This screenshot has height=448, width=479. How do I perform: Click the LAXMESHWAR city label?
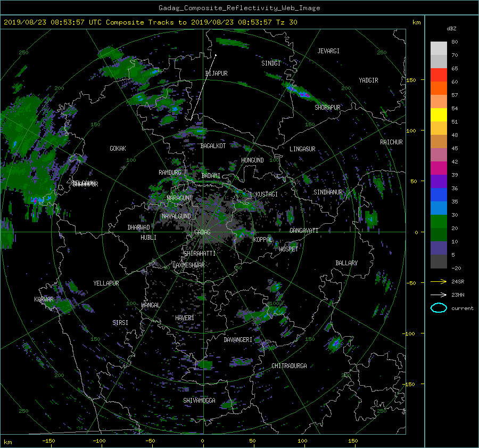coord(188,265)
